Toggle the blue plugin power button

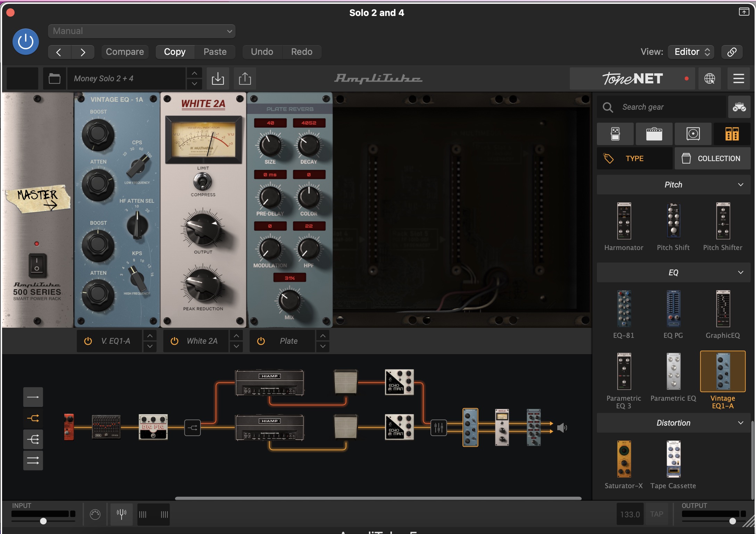[26, 42]
